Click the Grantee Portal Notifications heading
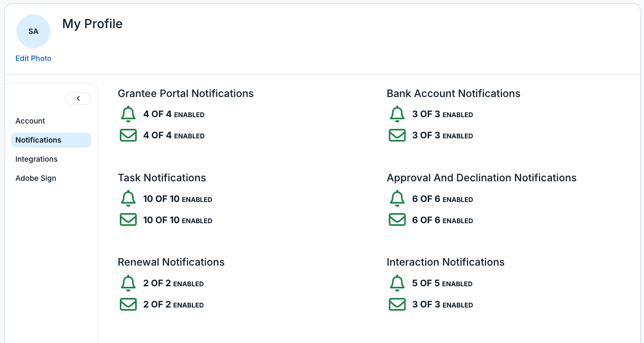This screenshot has height=343, width=644. (186, 93)
